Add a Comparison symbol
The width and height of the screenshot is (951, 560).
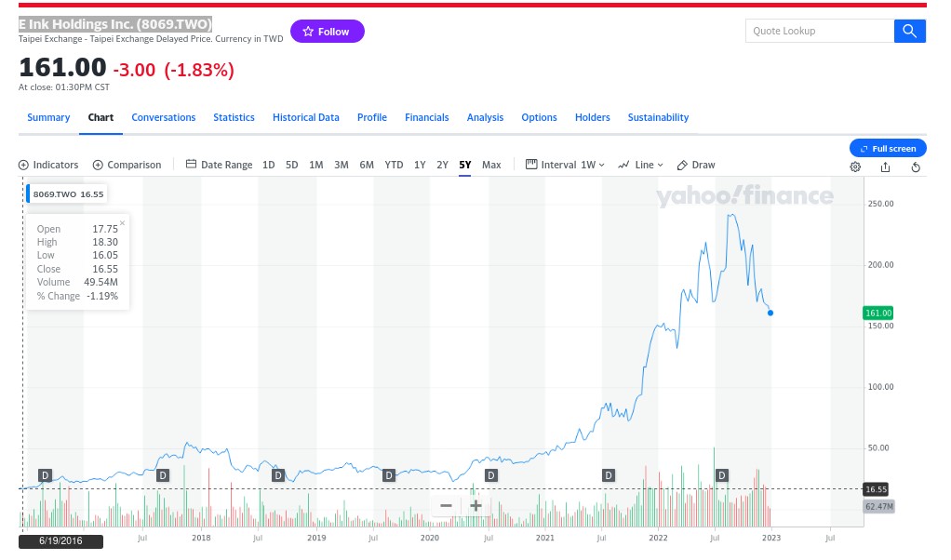coord(127,165)
